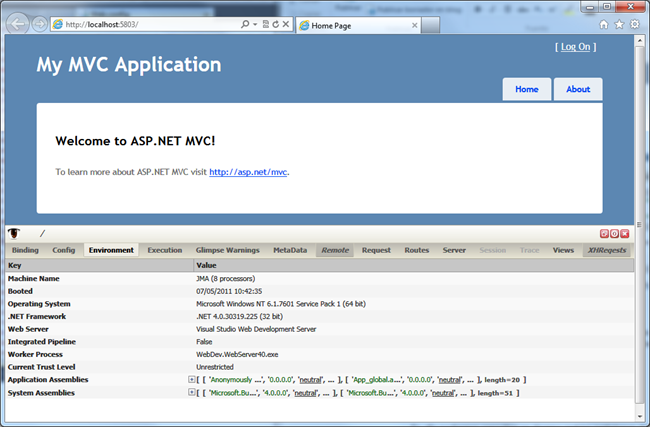Click the About navigation button

click(x=578, y=89)
